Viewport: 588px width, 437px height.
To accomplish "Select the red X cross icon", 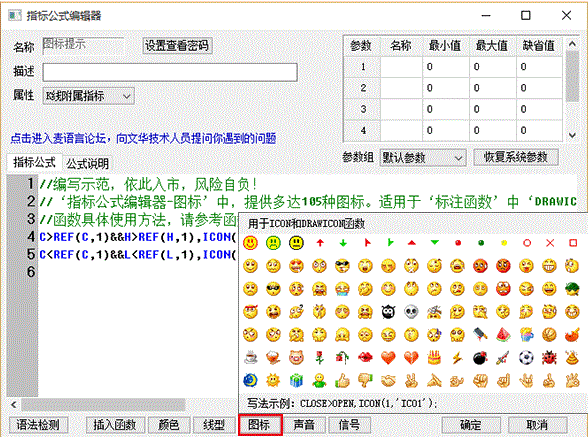I will tap(550, 243).
